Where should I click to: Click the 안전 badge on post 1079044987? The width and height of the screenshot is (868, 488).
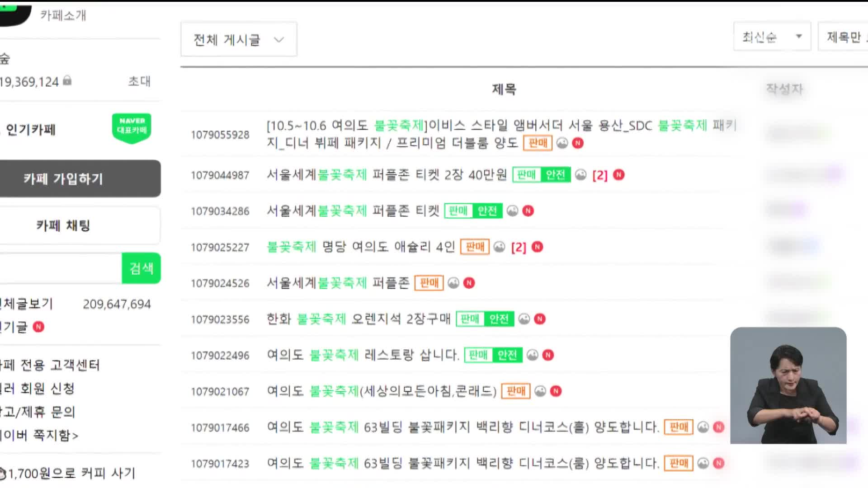(554, 174)
